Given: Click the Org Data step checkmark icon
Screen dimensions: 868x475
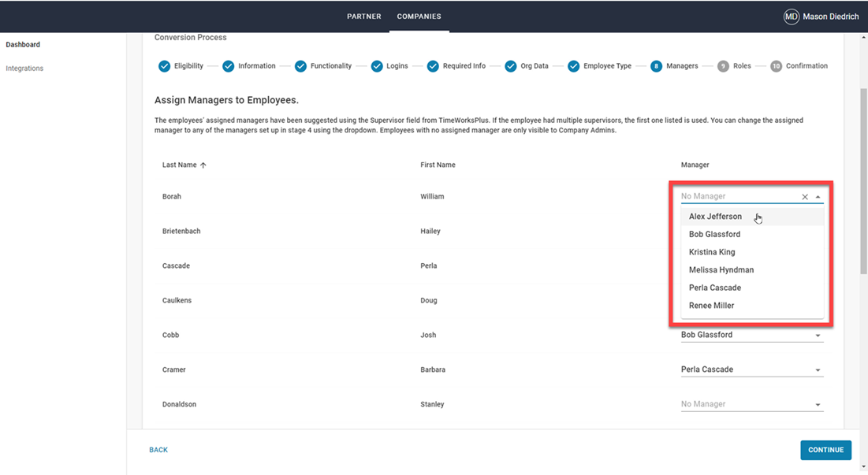Looking at the screenshot, I should (510, 66).
